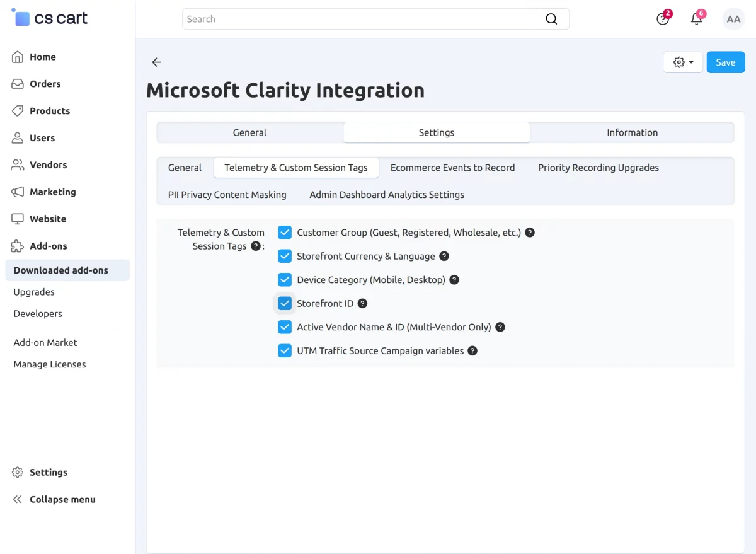Viewport: 756px width, 554px height.
Task: Click help icon beside Device Category
Action: 454,280
